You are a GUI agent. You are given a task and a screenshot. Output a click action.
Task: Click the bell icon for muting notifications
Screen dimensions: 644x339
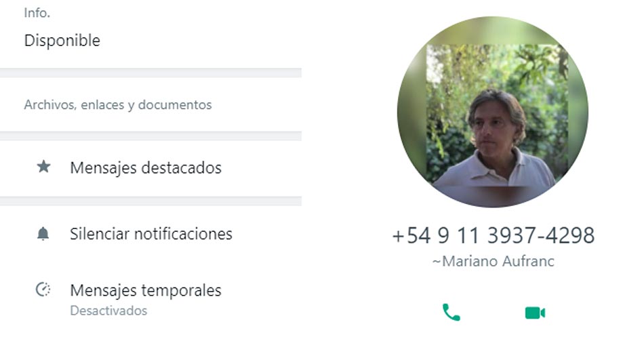[43, 233]
